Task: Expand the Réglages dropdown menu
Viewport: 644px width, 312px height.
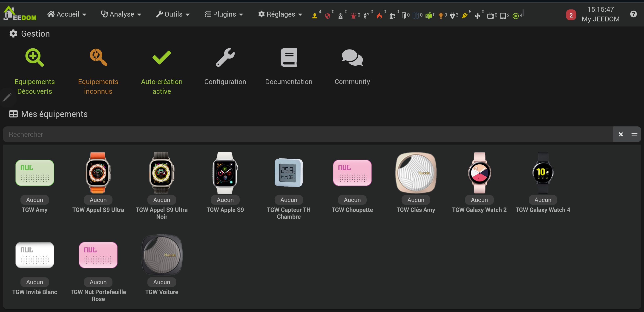Action: tap(280, 14)
